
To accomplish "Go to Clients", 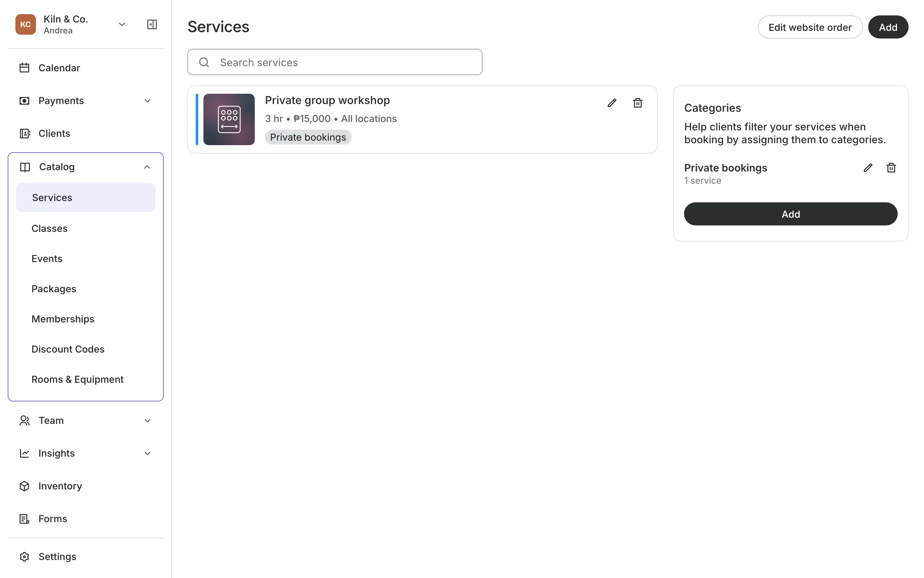I will pos(86,133).
